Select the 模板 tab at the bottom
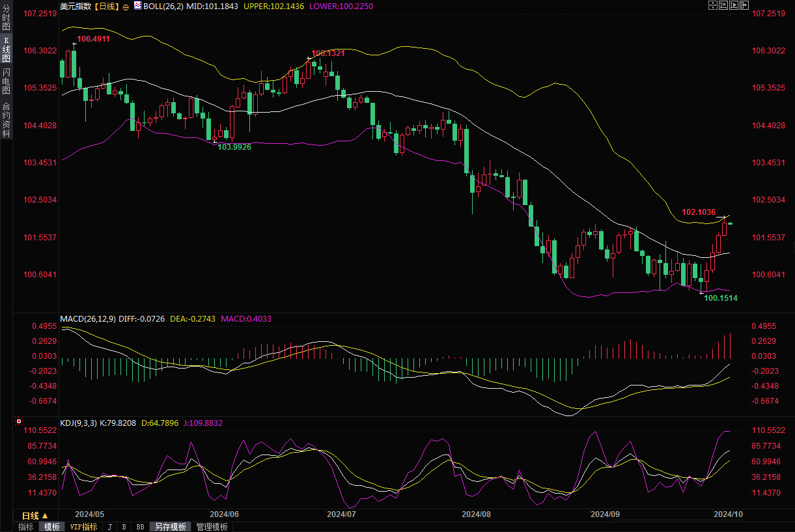 click(51, 527)
